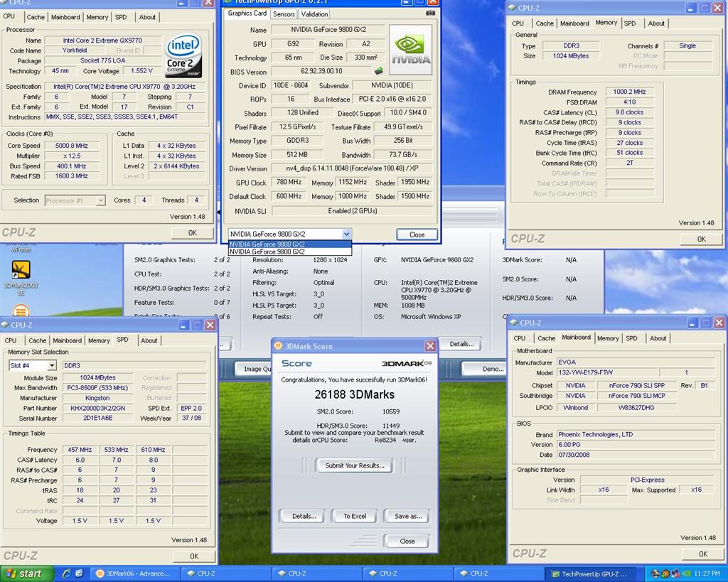Screen dimensions: 728x582
Task: Click the GPU Clock 780 MHz field
Action: pyautogui.click(x=289, y=182)
